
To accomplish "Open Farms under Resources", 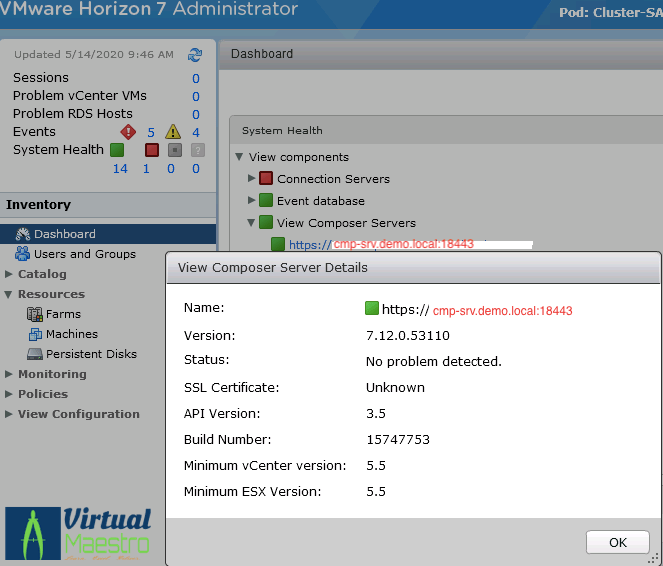I will pyautogui.click(x=63, y=314).
